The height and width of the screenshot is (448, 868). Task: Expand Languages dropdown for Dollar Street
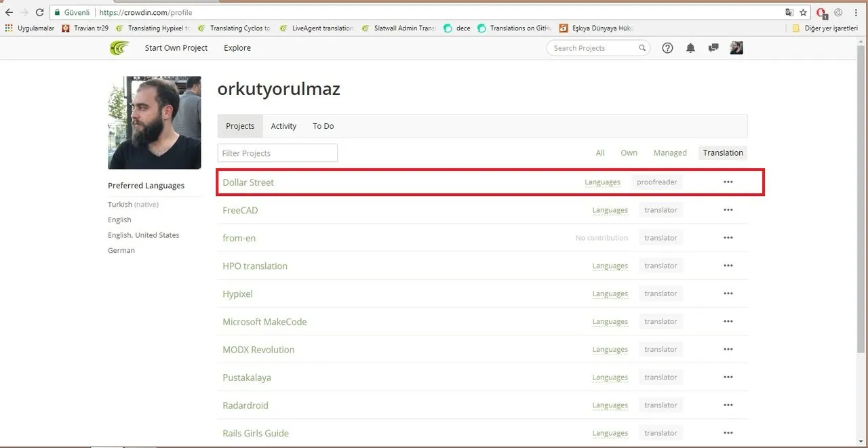click(x=602, y=182)
